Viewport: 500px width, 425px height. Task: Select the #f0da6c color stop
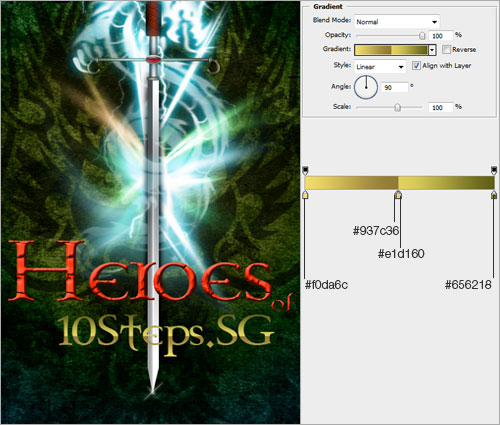pos(305,195)
